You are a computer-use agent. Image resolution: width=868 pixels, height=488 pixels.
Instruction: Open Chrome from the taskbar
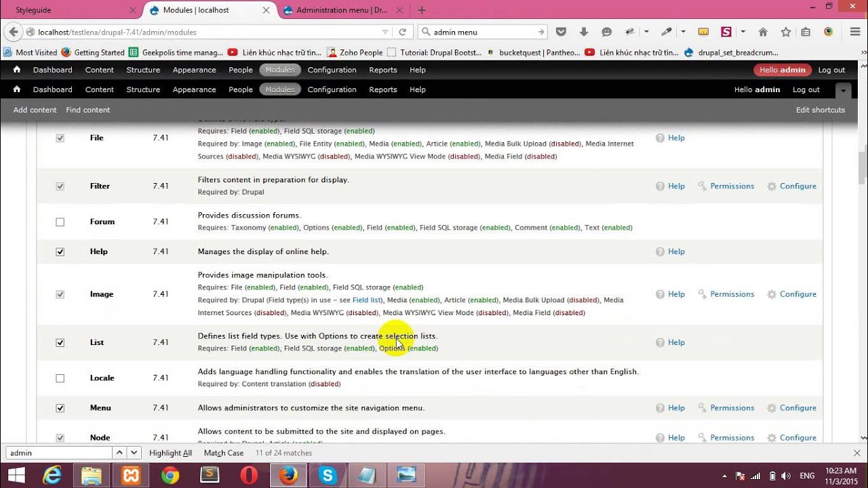(170, 475)
